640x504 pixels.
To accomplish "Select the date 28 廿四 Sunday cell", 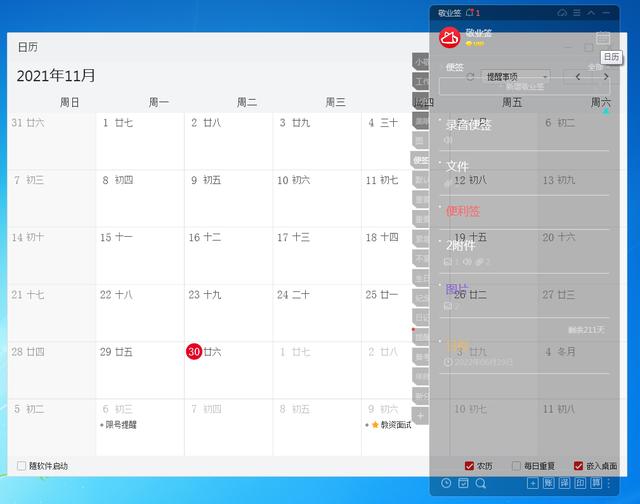I will coord(28,352).
